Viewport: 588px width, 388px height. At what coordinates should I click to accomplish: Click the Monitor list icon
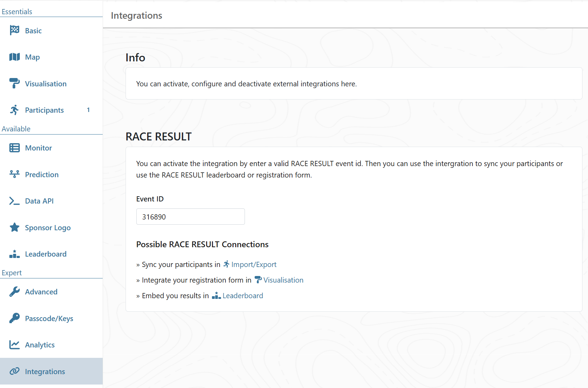click(14, 148)
